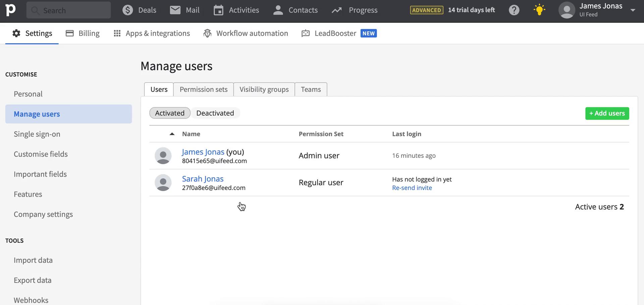Image resolution: width=644 pixels, height=305 pixels.
Task: Switch to Permission sets tab
Action: tap(204, 89)
